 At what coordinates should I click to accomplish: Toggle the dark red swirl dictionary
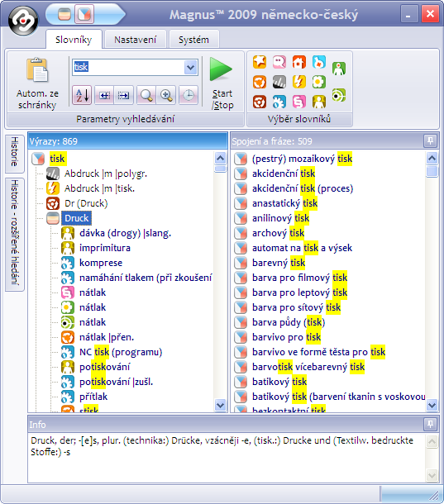260,102
